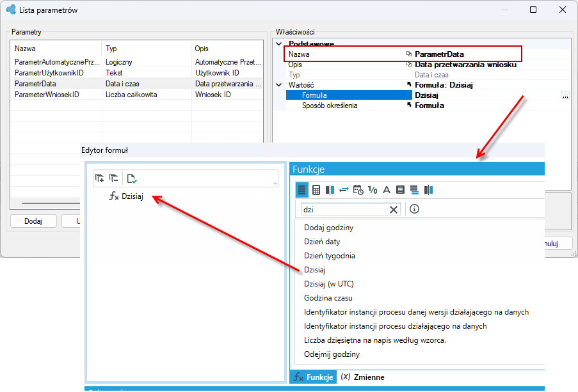Screen dimensions: 578x392
Task: Click the validate formula icon with green checkmark
Action: pyautogui.click(x=132, y=178)
